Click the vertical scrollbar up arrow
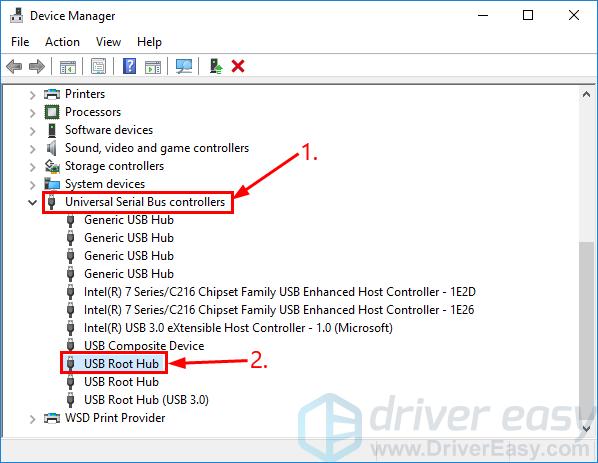Viewport: 598px width, 463px height. 586,94
